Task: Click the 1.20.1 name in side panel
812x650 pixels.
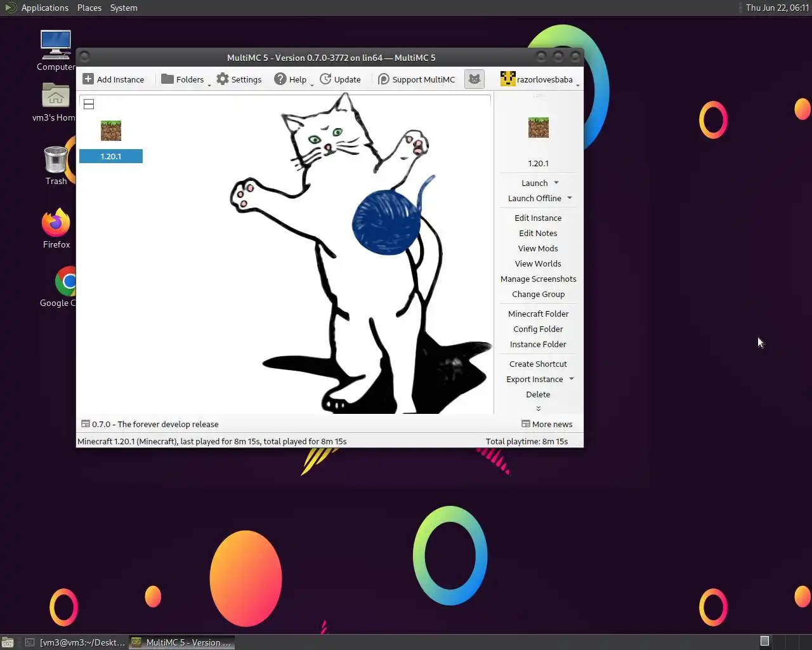Action: pyautogui.click(x=539, y=163)
